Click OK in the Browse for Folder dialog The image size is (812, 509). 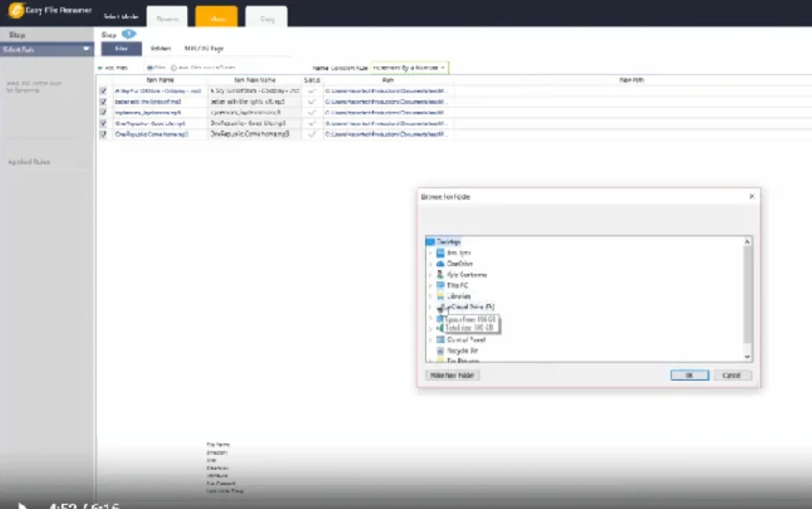pyautogui.click(x=690, y=375)
